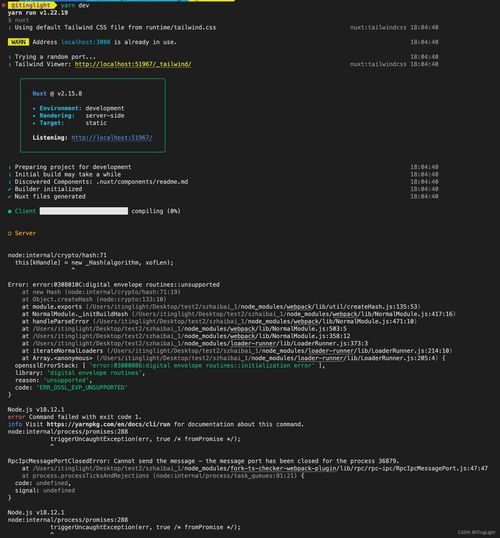Click the 'node:internal/crypto/hash:71' line

click(x=57, y=255)
